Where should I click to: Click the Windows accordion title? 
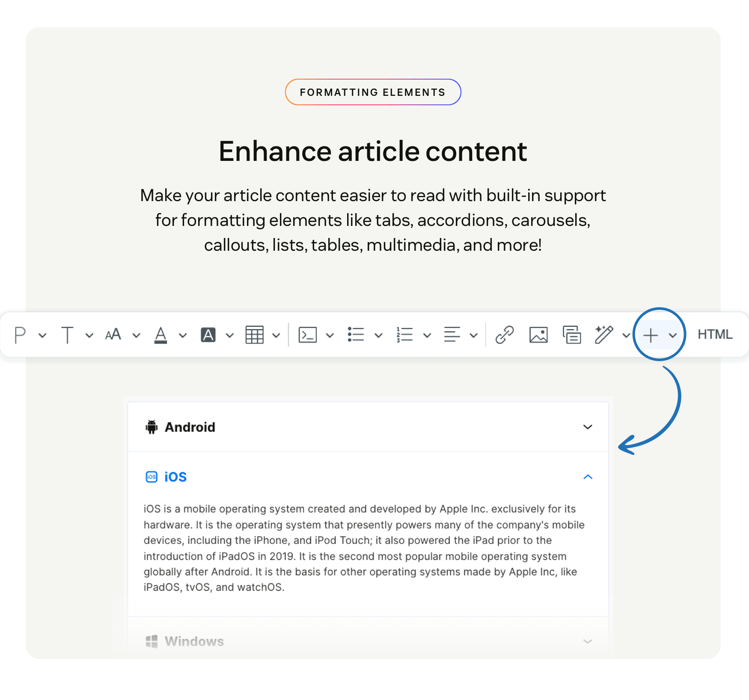point(194,641)
